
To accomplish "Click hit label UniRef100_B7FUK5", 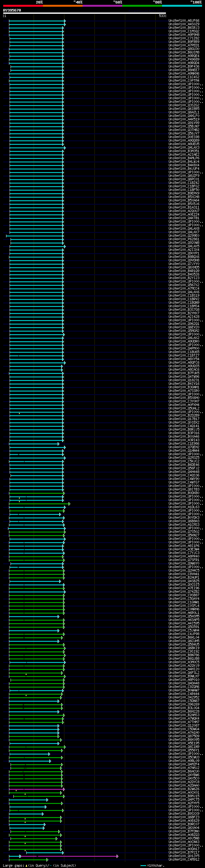I will [x=184, y=373].
